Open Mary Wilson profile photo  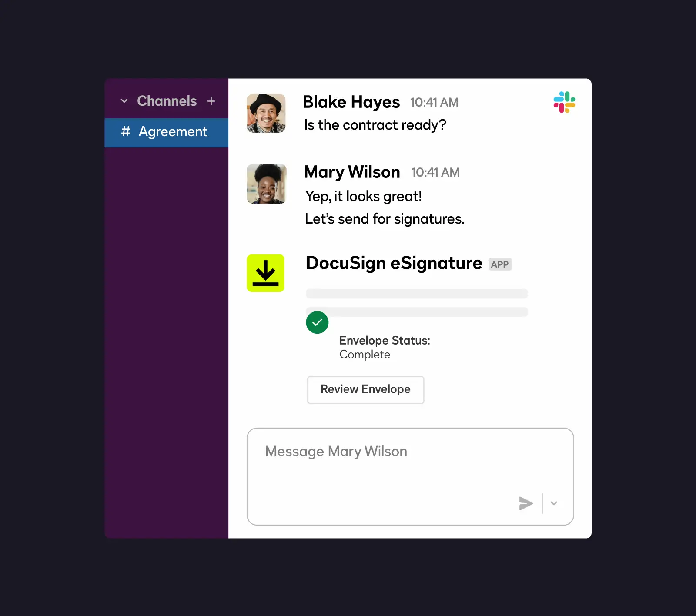pos(266,184)
